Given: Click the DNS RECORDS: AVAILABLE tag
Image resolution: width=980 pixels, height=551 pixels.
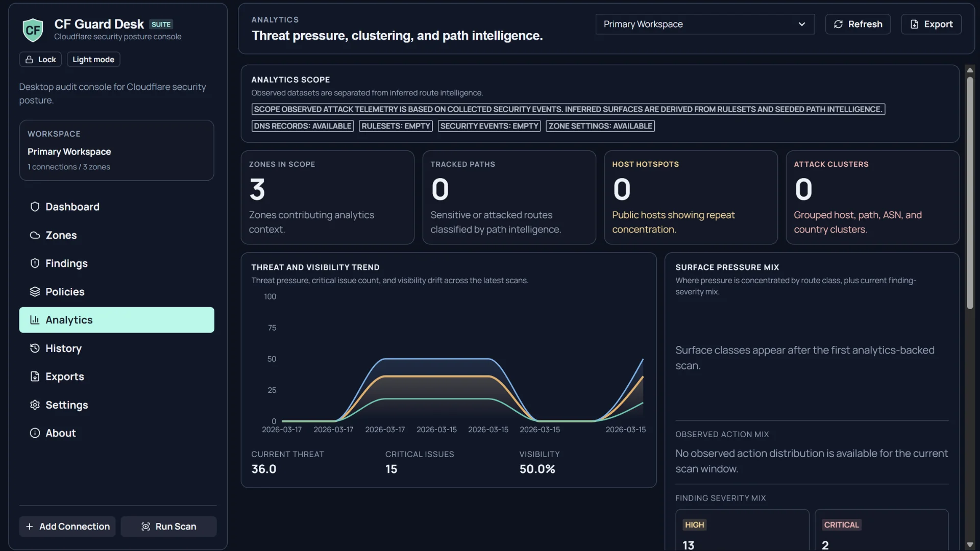Looking at the screenshot, I should (x=303, y=126).
